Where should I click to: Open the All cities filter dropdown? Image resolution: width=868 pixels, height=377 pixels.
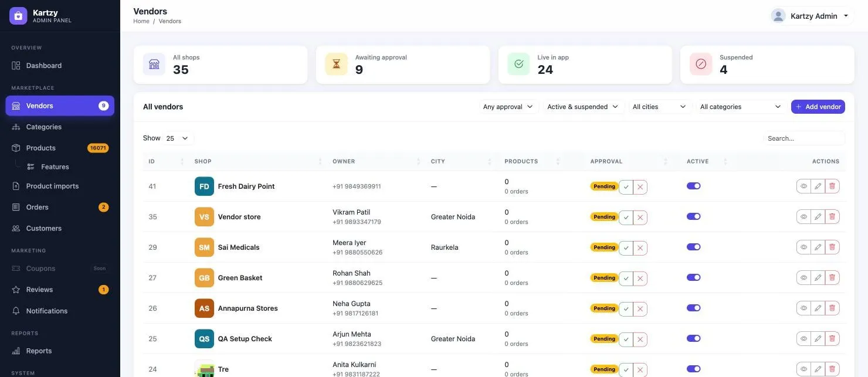pos(659,107)
